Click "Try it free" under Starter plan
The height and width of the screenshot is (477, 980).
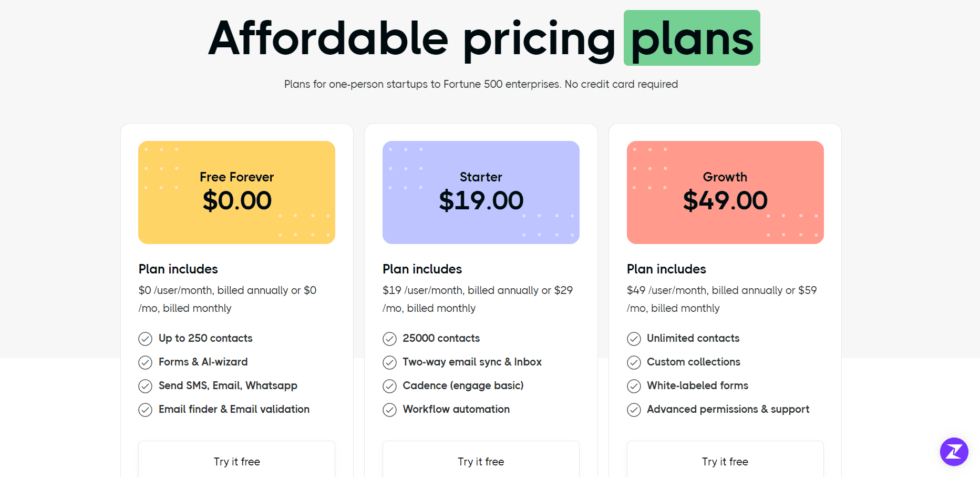click(481, 461)
